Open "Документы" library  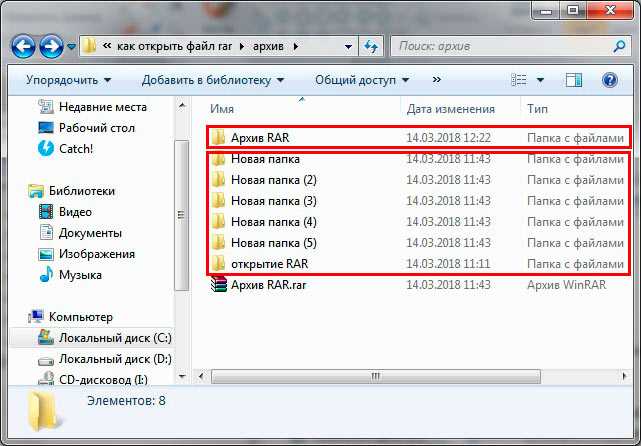tap(80, 233)
